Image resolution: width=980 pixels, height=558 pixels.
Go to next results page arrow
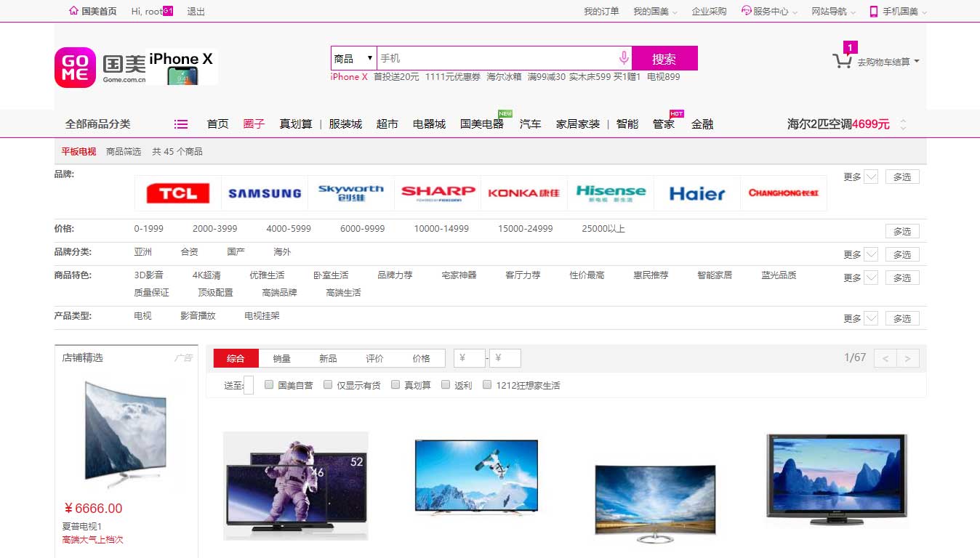908,358
